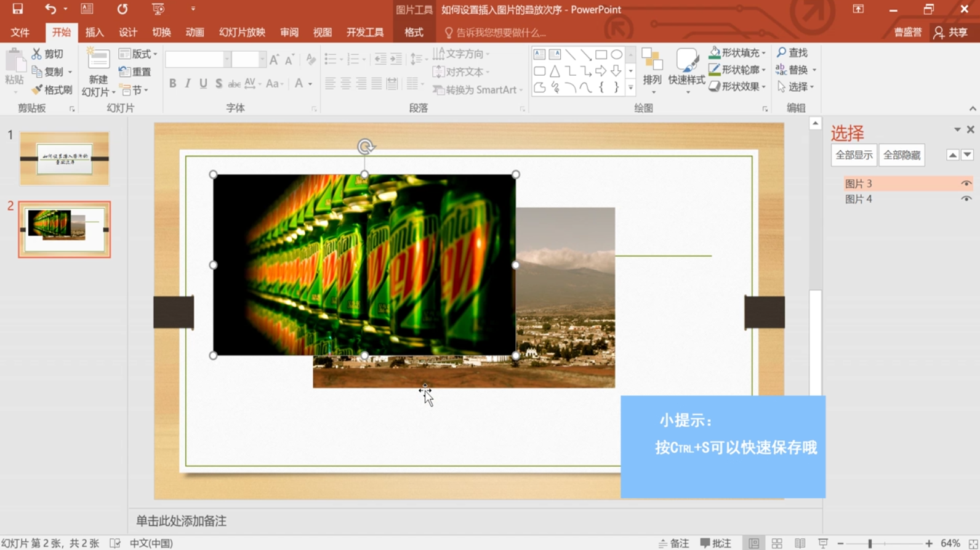This screenshot has width=980, height=550.
Task: Open the font name combo box
Action: point(198,59)
